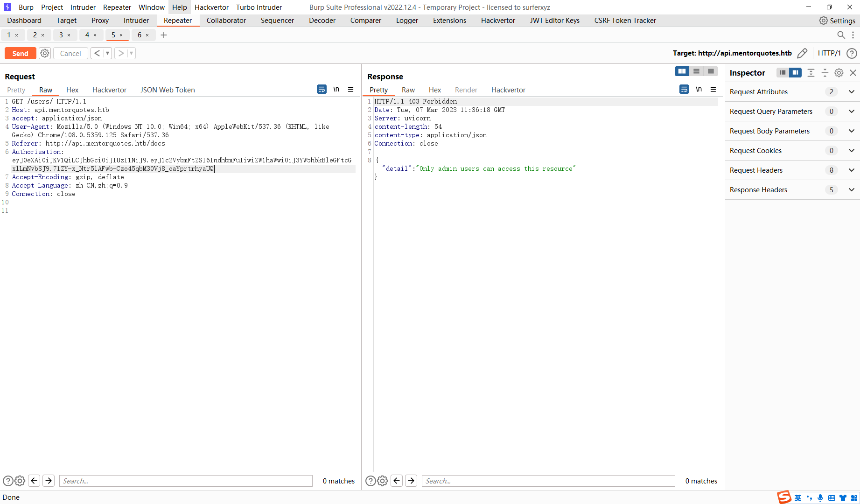Dock Inspector panel left layout icon

click(783, 72)
